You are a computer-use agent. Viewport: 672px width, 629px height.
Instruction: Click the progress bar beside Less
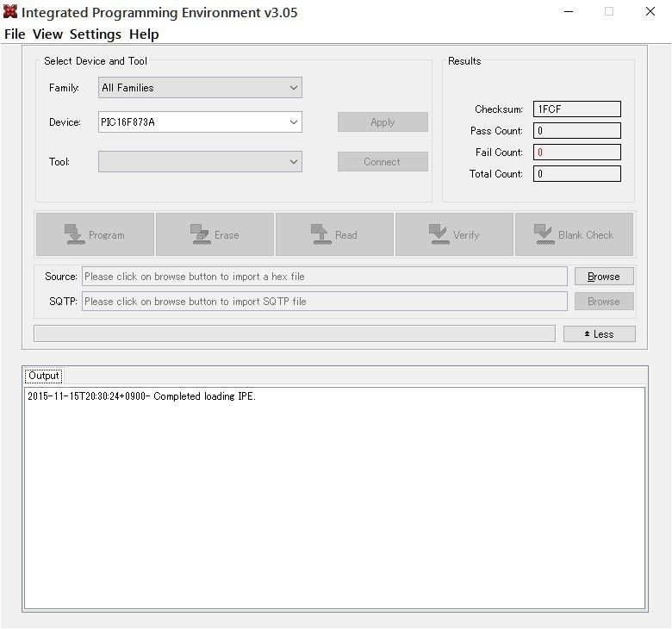[295, 333]
